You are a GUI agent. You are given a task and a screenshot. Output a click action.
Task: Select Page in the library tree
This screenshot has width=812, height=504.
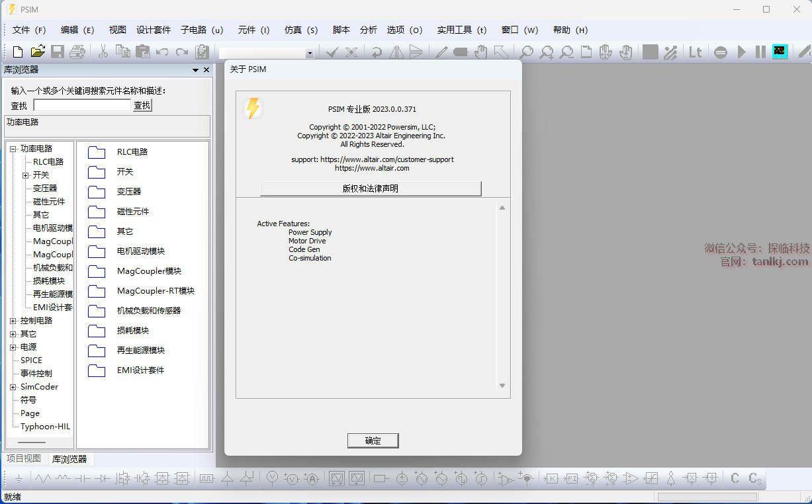tap(30, 413)
